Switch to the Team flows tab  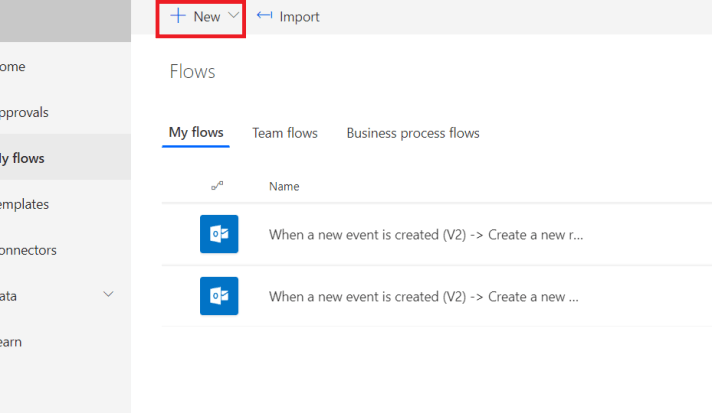(285, 133)
